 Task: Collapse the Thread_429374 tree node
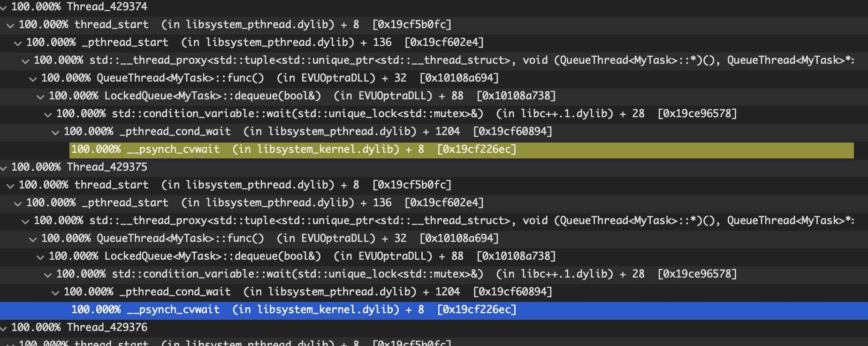click(x=3, y=8)
